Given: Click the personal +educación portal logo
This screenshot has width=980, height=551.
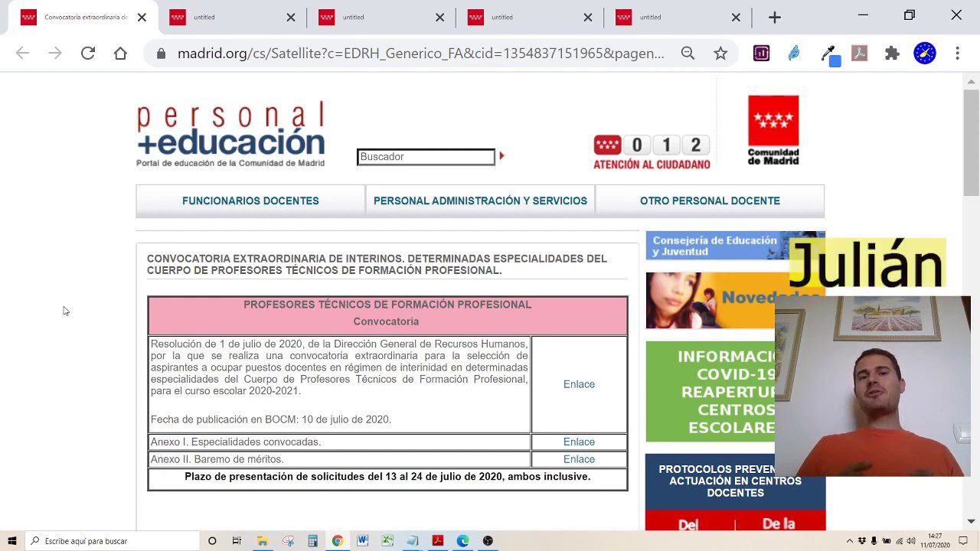Looking at the screenshot, I should tap(230, 134).
